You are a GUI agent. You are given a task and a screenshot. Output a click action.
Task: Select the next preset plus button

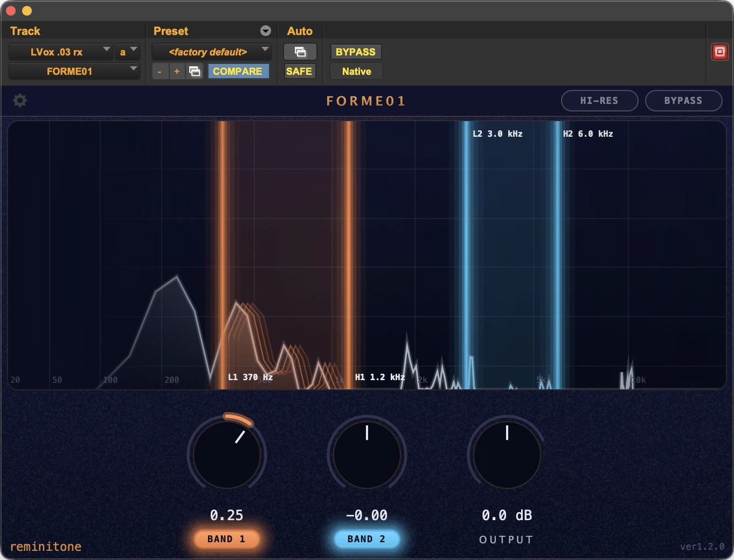[x=177, y=71]
